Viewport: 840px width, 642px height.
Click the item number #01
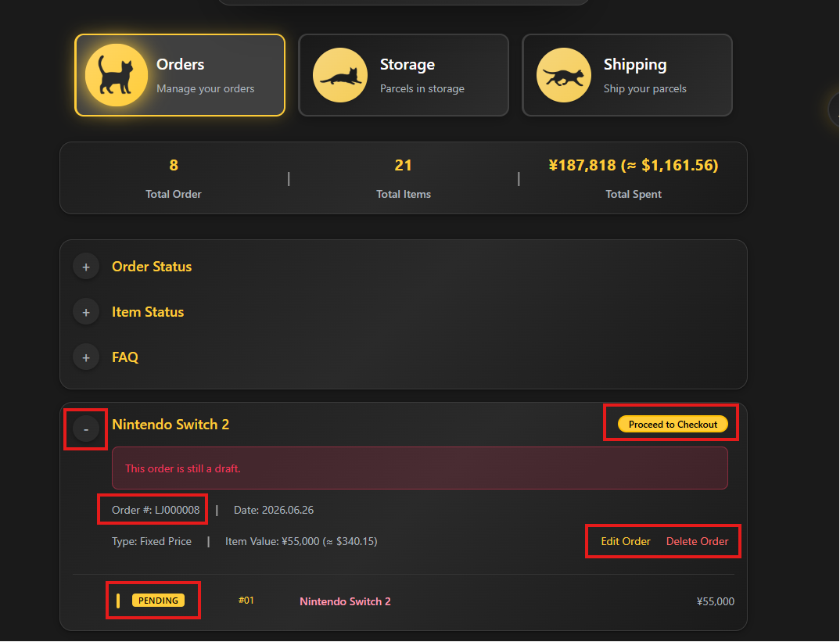tap(246, 601)
